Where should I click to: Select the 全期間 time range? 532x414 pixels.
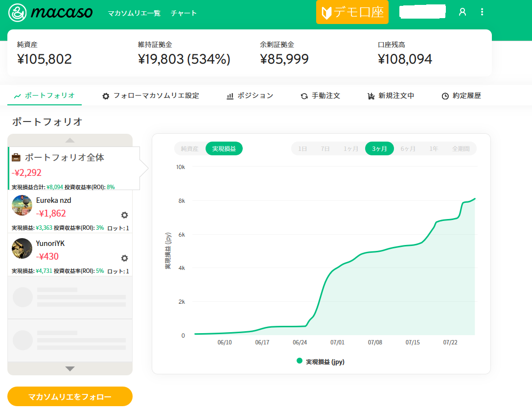[461, 148]
